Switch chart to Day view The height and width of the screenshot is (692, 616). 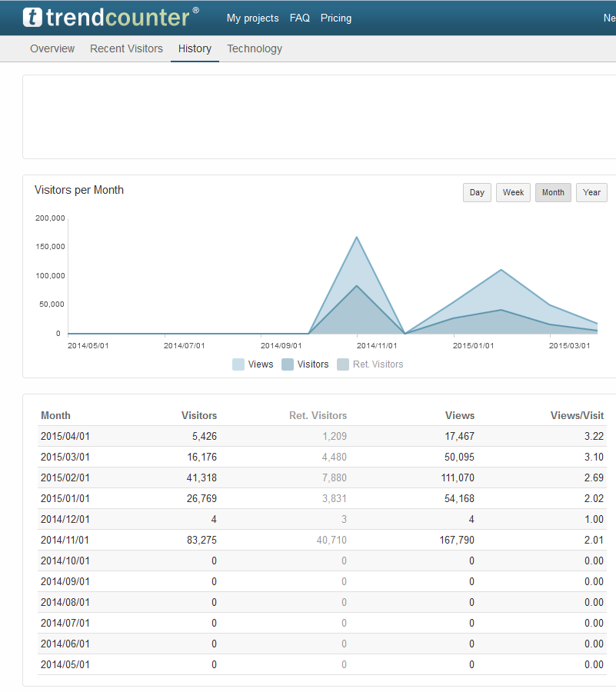coord(477,192)
